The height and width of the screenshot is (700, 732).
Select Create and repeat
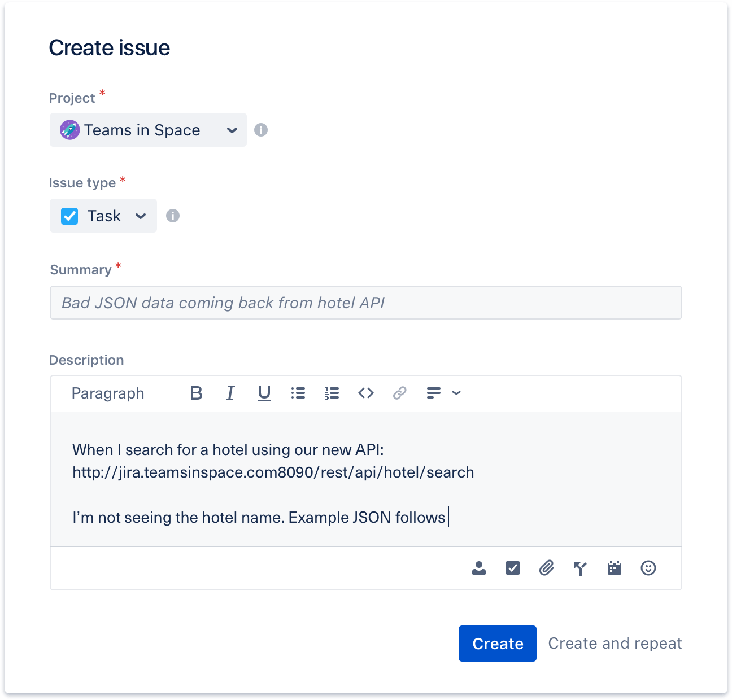tap(615, 643)
